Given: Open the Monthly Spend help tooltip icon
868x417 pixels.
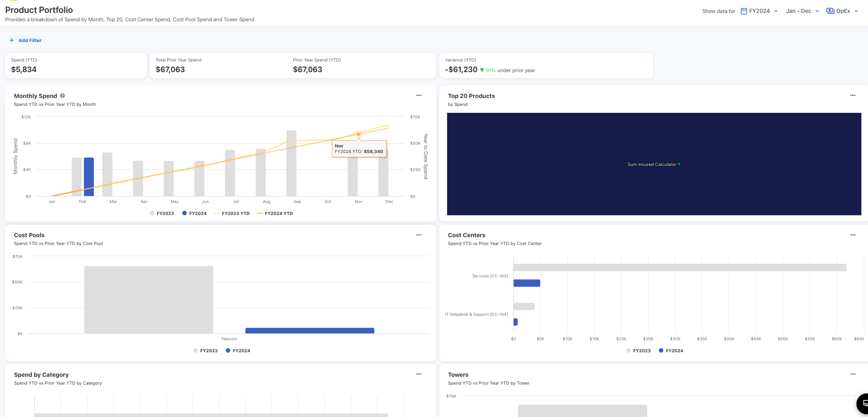Looking at the screenshot, I should (x=62, y=96).
